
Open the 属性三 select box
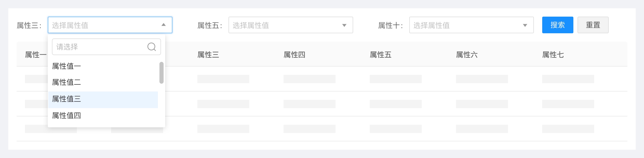click(x=104, y=25)
